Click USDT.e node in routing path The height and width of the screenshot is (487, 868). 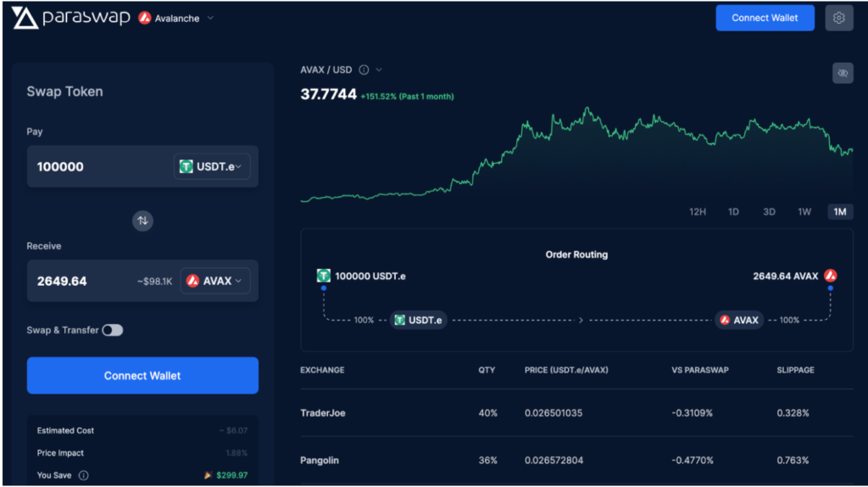[419, 320]
